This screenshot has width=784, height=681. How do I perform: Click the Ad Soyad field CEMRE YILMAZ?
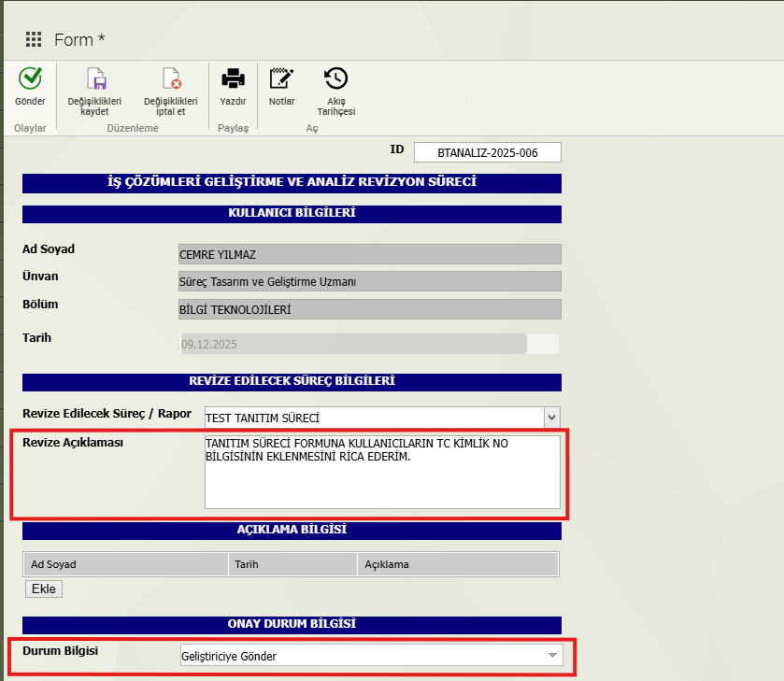click(369, 254)
